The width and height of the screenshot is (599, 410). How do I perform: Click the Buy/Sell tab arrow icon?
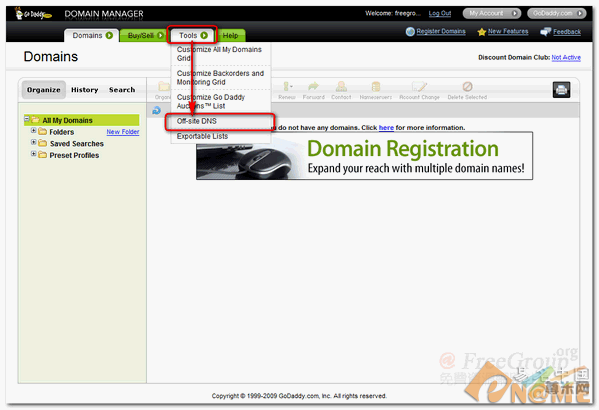pos(160,35)
